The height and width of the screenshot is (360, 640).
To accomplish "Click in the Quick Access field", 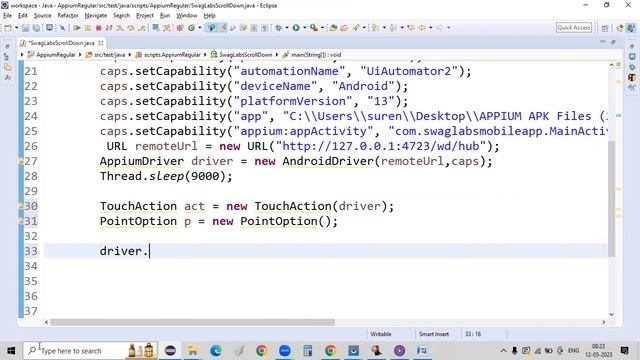I will click(x=574, y=27).
